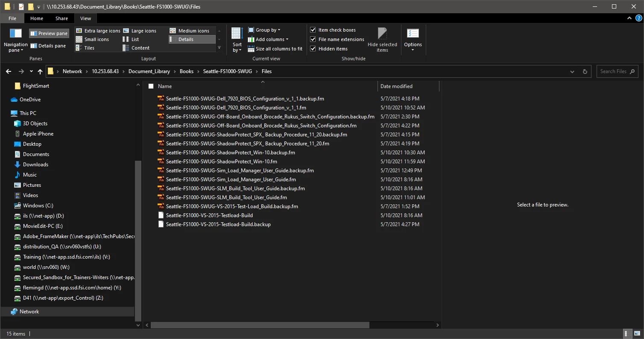
Task: Switch to details view via status bar icon
Action: [x=626, y=334]
